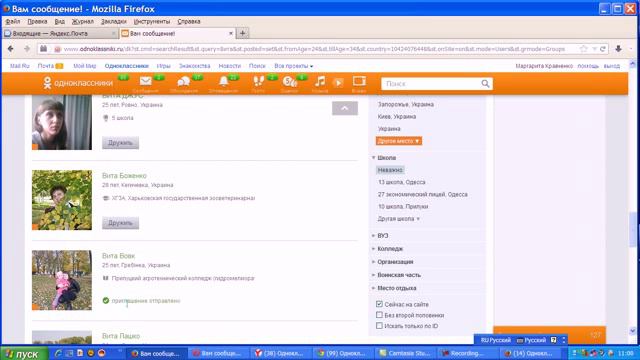The width and height of the screenshot is (640, 360).
Task: Expand the 'Место отдыха' filter section
Action: [x=394, y=288]
